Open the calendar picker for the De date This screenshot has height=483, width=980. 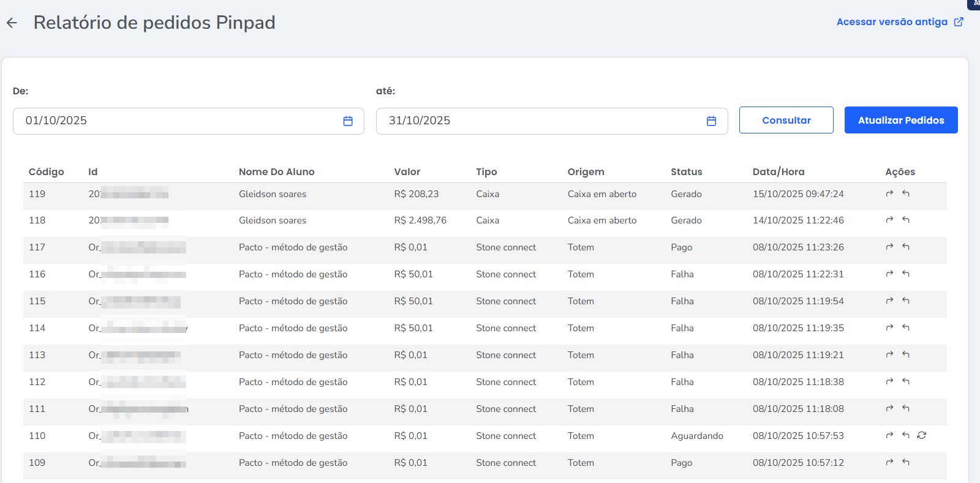(x=348, y=121)
